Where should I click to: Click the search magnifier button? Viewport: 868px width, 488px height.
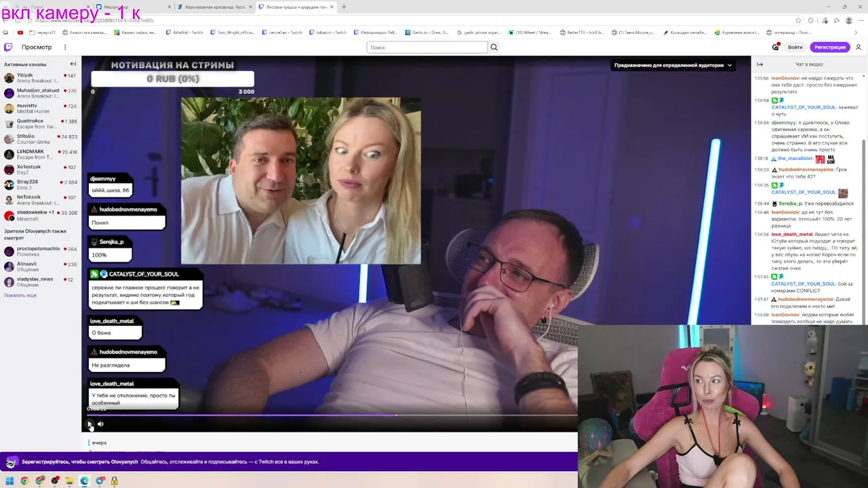[x=494, y=47]
